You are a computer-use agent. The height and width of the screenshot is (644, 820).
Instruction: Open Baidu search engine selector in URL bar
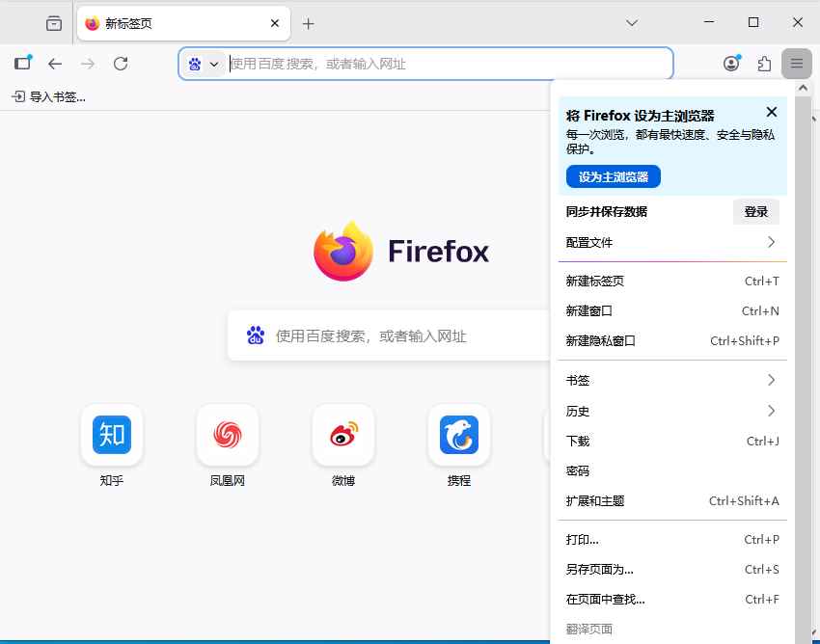click(x=204, y=65)
